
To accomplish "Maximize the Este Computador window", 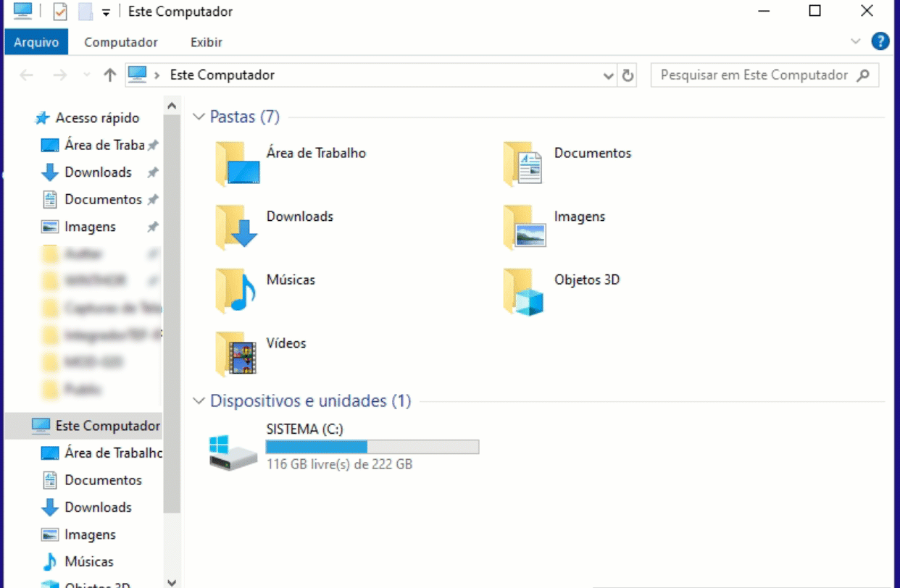I will [814, 11].
